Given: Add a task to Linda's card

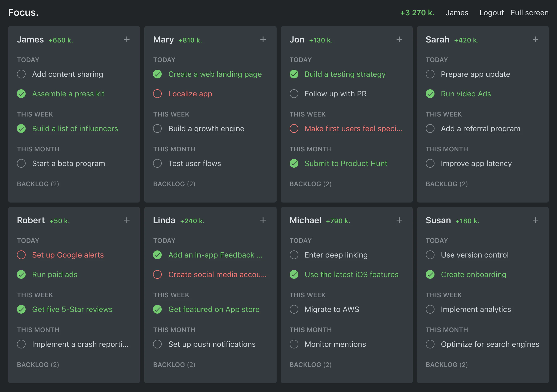Looking at the screenshot, I should tap(263, 220).
